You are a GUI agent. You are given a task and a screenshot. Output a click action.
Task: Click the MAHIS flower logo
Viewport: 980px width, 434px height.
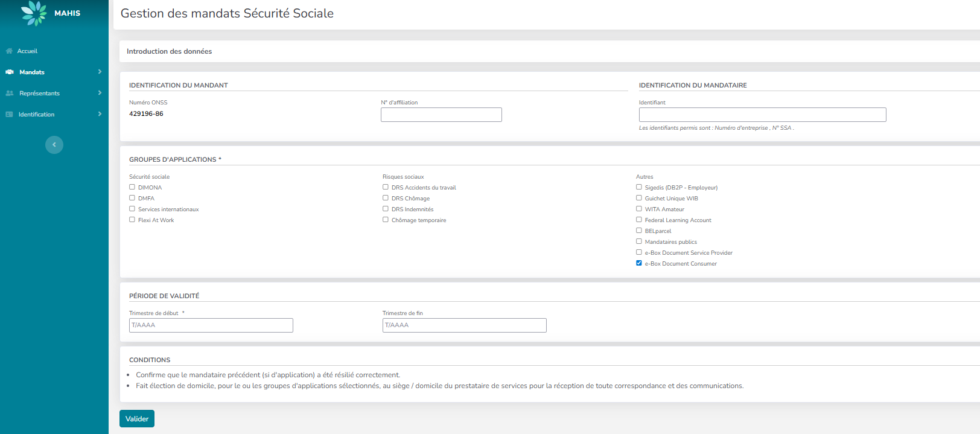point(34,13)
